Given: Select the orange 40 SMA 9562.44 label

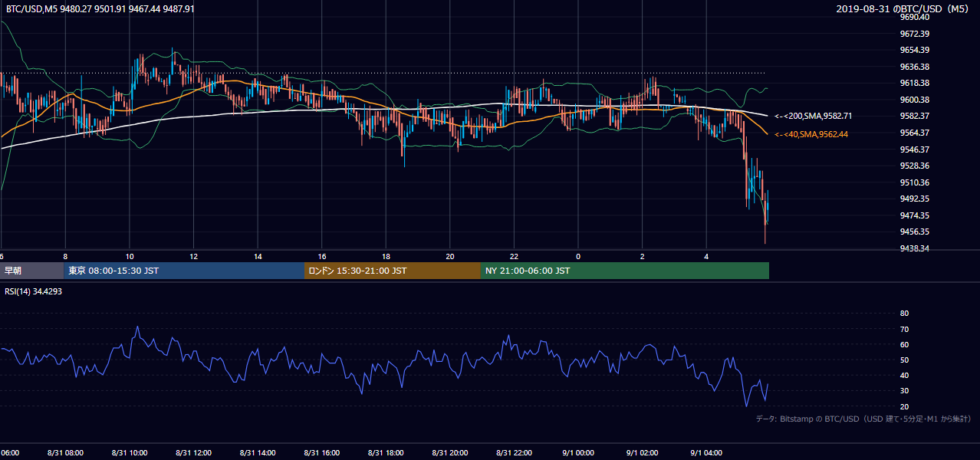Looking at the screenshot, I should 813,134.
